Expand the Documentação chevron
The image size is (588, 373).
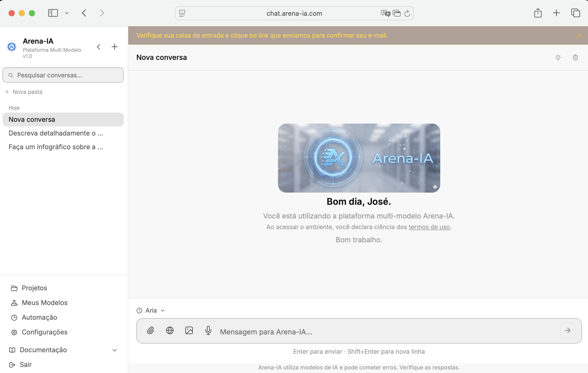[115, 350]
